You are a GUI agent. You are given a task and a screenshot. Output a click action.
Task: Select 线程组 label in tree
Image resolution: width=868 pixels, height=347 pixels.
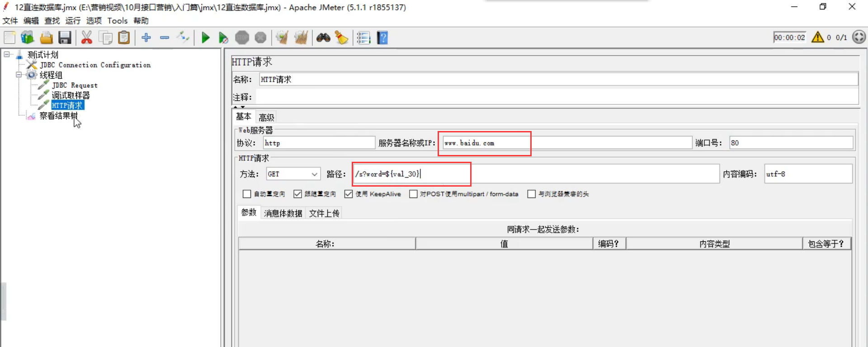[x=51, y=75]
